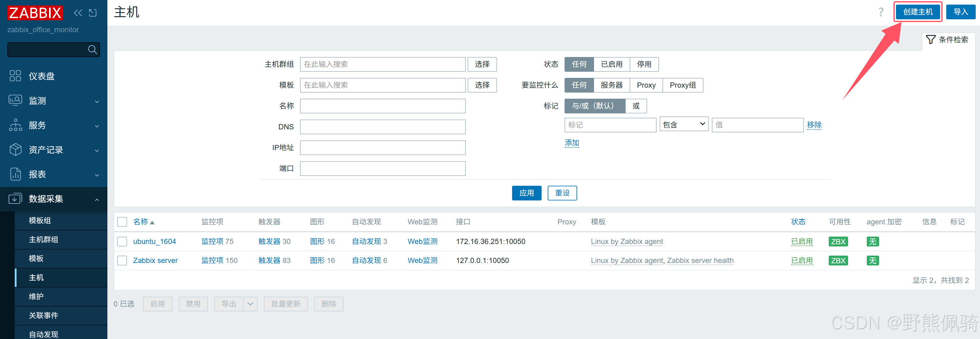This screenshot has width=980, height=339.
Task: Open 模板组 in the data collection submenu
Action: click(x=40, y=220)
